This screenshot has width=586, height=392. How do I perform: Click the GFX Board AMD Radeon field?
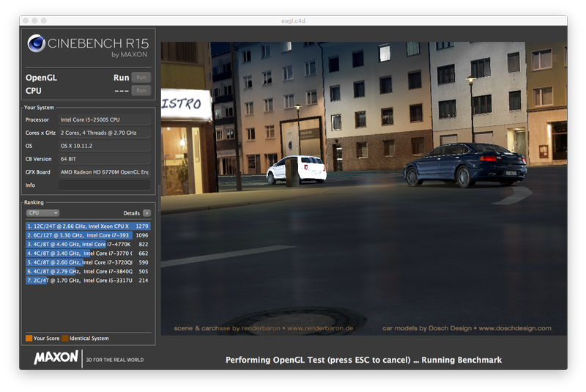pyautogui.click(x=105, y=171)
